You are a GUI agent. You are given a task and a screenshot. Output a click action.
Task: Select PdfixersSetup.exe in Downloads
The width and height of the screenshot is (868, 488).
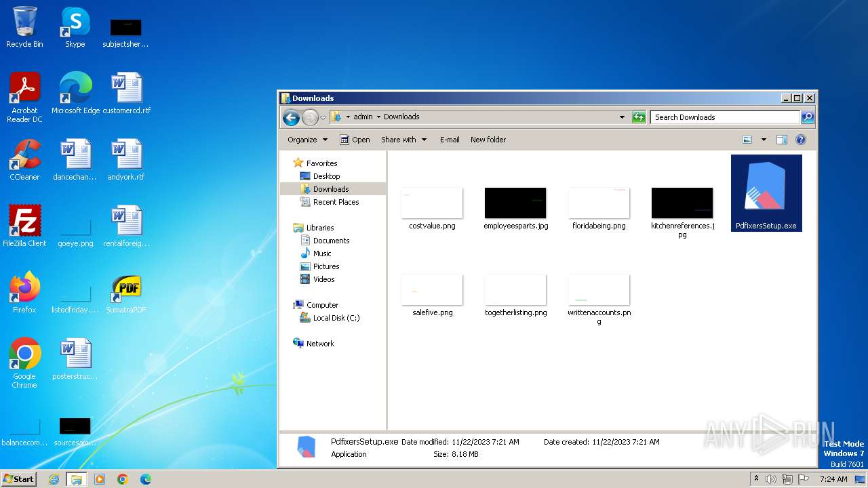pyautogui.click(x=766, y=193)
